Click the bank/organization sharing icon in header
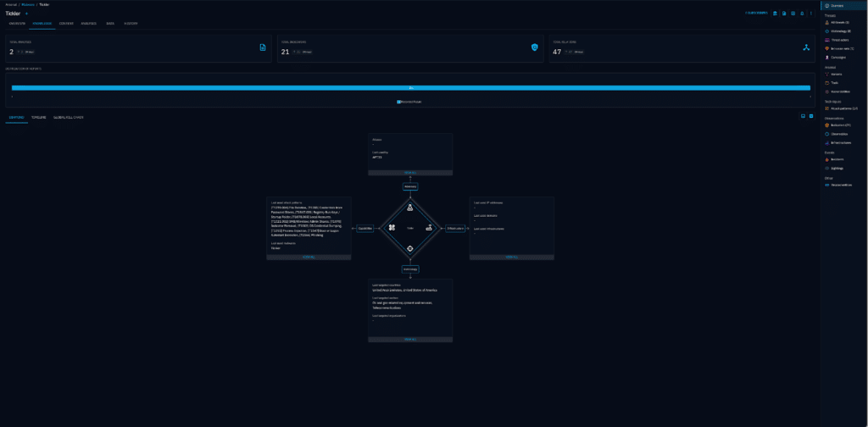Viewport: 868px width, 427px height. (x=775, y=14)
